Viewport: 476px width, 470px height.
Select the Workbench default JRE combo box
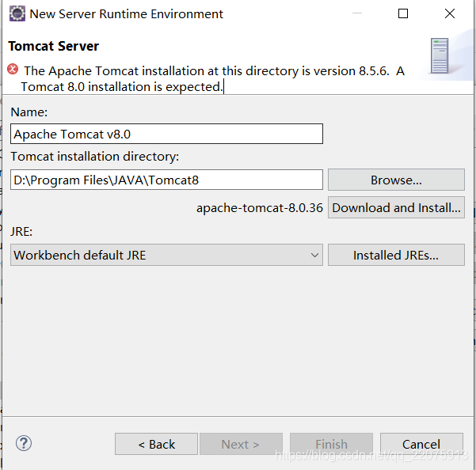(166, 255)
